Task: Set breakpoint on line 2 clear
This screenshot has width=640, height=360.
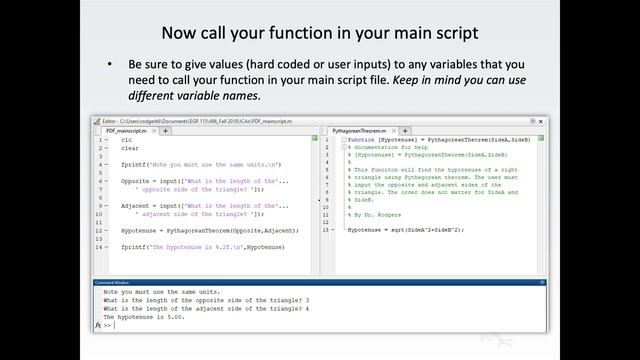Action: pos(106,148)
